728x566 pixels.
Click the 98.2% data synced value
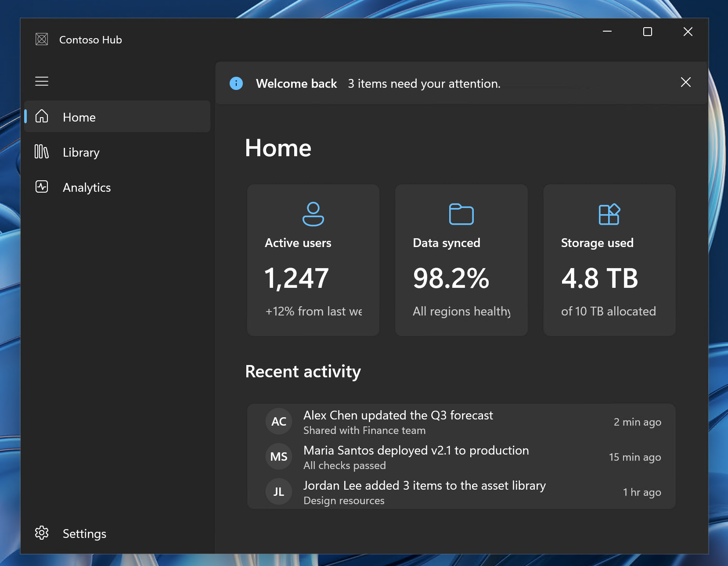tap(451, 278)
